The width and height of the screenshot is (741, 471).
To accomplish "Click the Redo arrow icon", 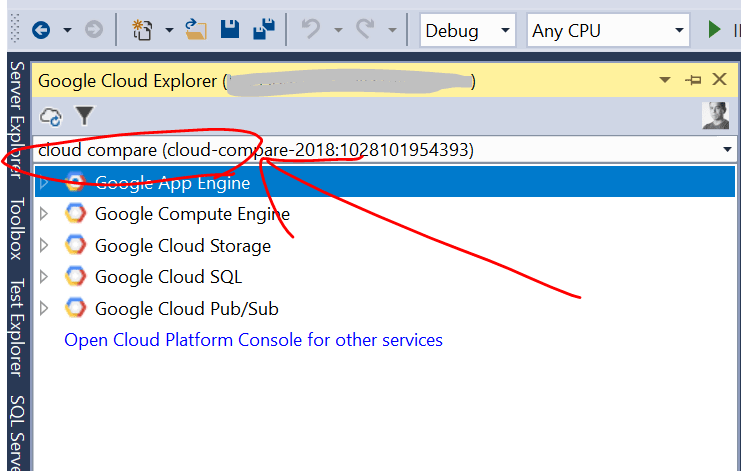I will 365,29.
